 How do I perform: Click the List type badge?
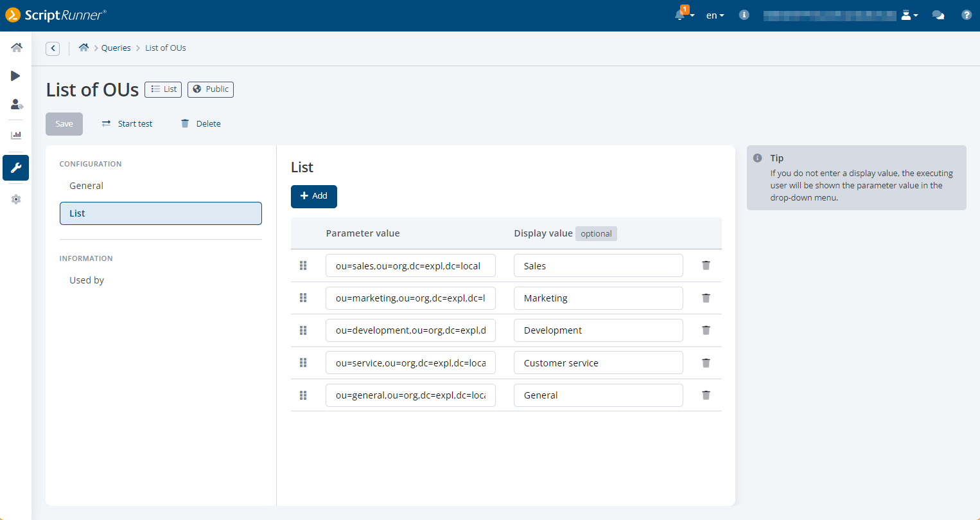163,89
